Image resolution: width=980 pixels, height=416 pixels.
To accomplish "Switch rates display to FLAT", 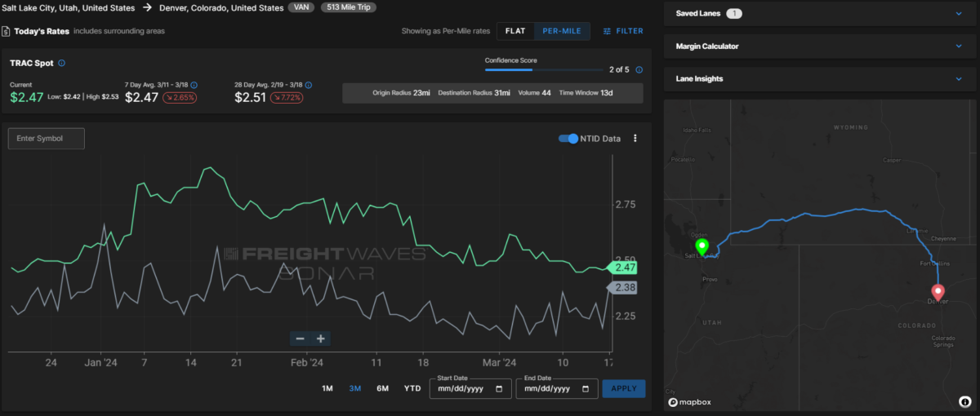I will click(515, 31).
